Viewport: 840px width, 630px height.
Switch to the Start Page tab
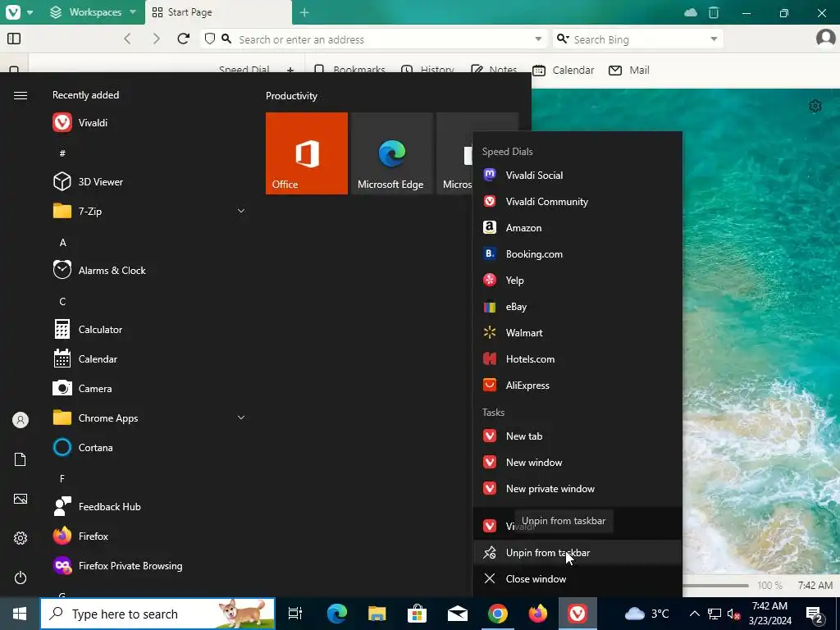[x=218, y=12]
